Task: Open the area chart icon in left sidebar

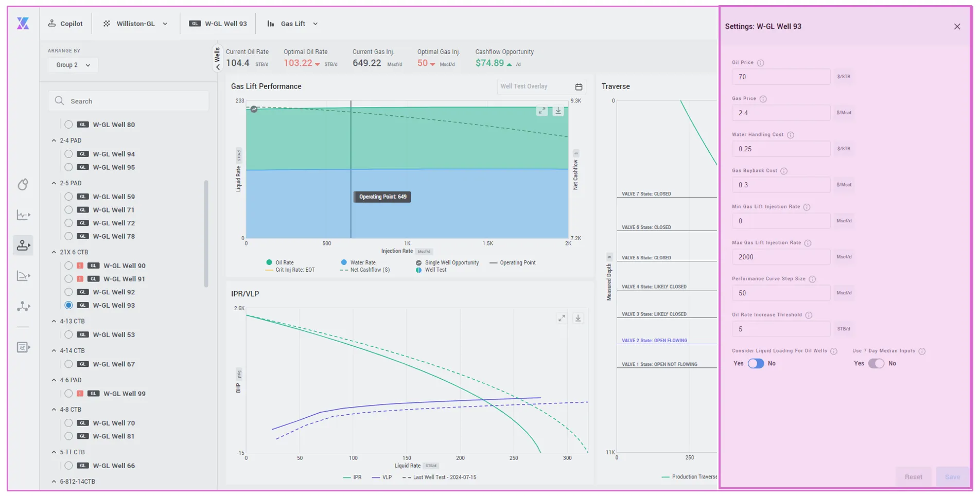Action: 23,276
